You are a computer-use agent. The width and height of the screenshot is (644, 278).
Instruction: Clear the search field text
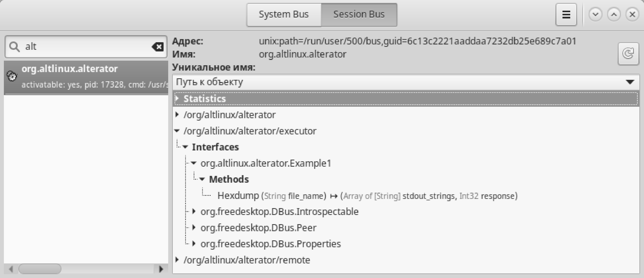(x=157, y=47)
